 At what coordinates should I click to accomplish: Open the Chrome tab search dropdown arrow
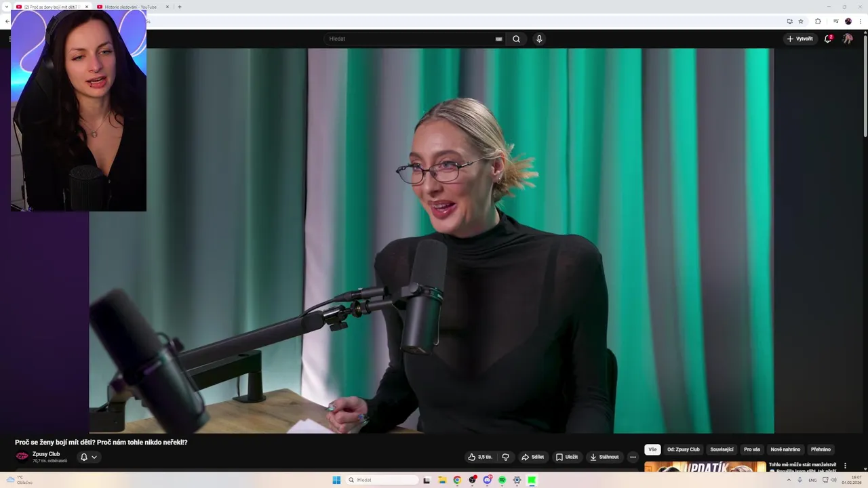tap(5, 7)
